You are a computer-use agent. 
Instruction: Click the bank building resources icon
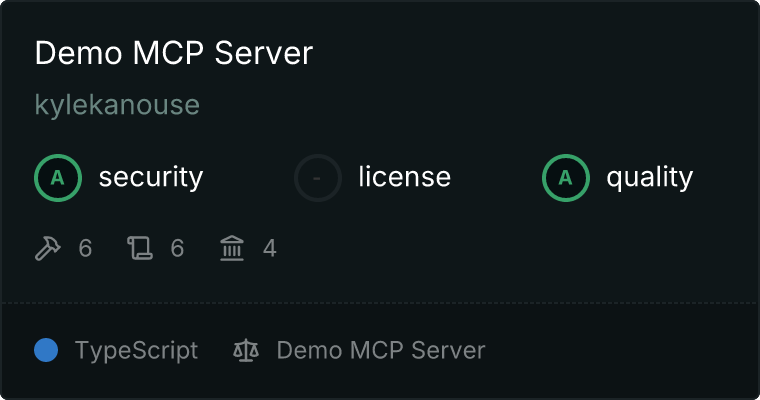[x=232, y=248]
